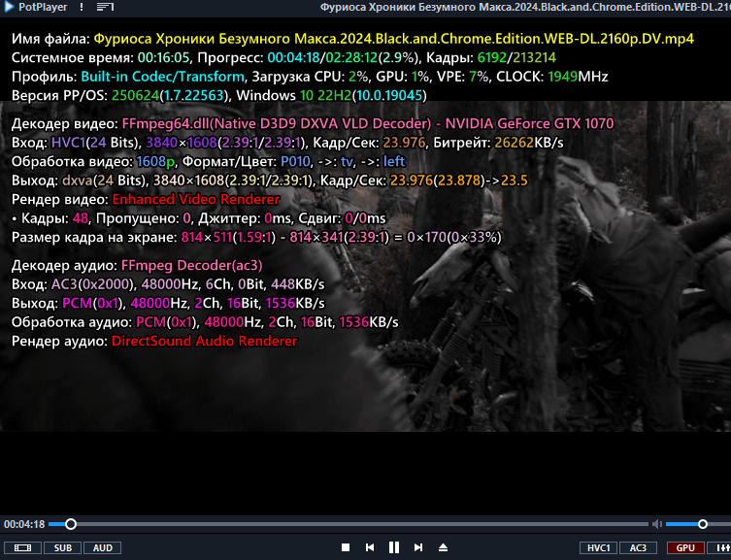The width and height of the screenshot is (731, 560).
Task: Pause the video
Action: [x=394, y=548]
